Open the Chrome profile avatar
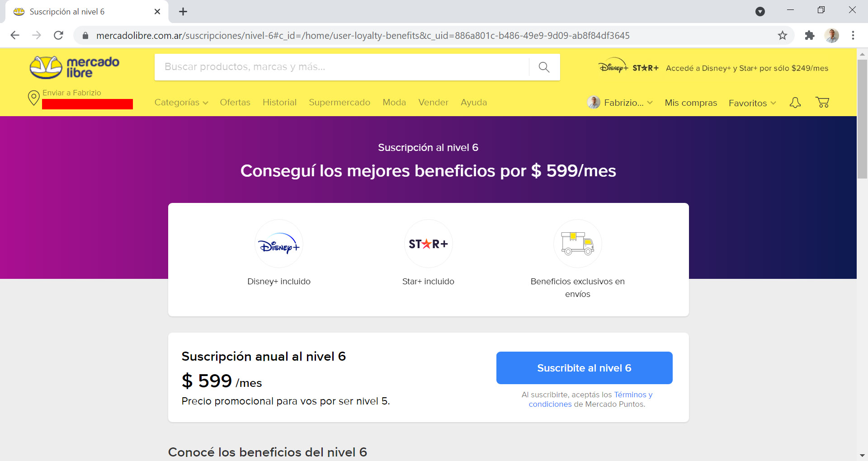This screenshot has width=868, height=461. click(832, 35)
